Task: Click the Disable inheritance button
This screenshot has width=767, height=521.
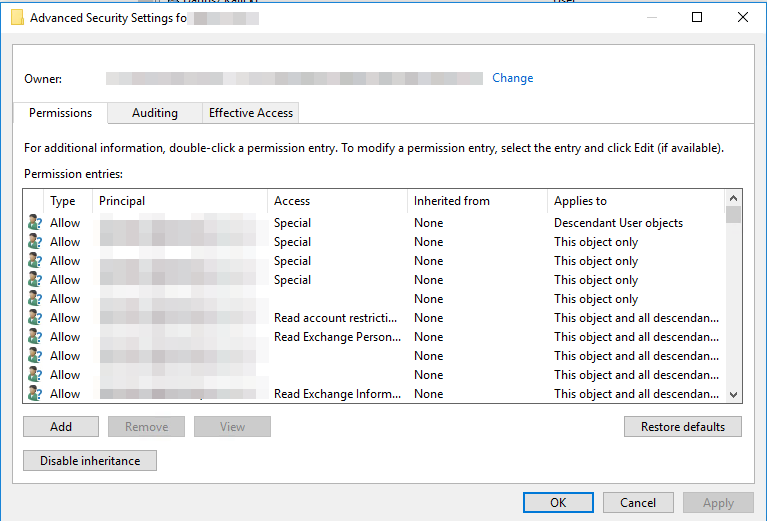Action: tap(90, 461)
